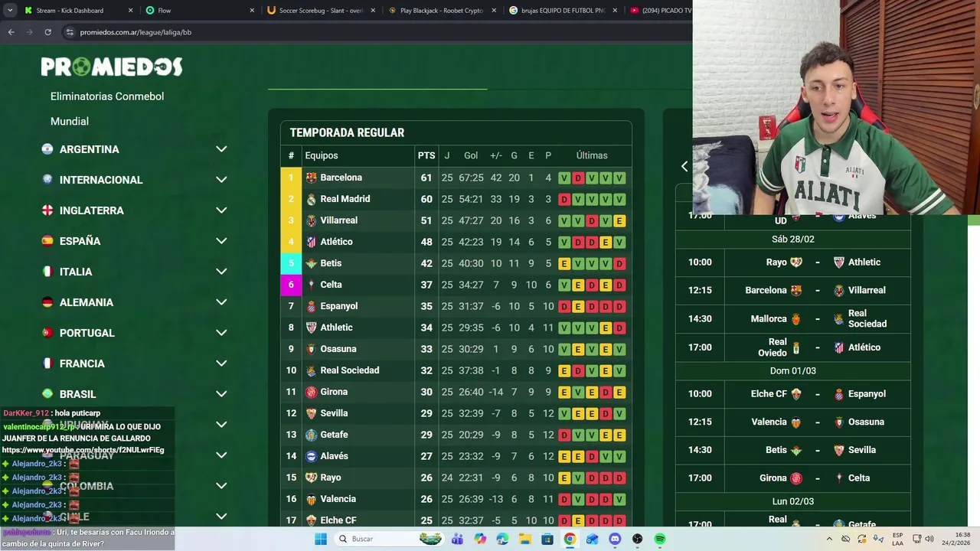Image resolution: width=980 pixels, height=551 pixels.
Task: Open the YouTube shorts link in chat
Action: [83, 450]
